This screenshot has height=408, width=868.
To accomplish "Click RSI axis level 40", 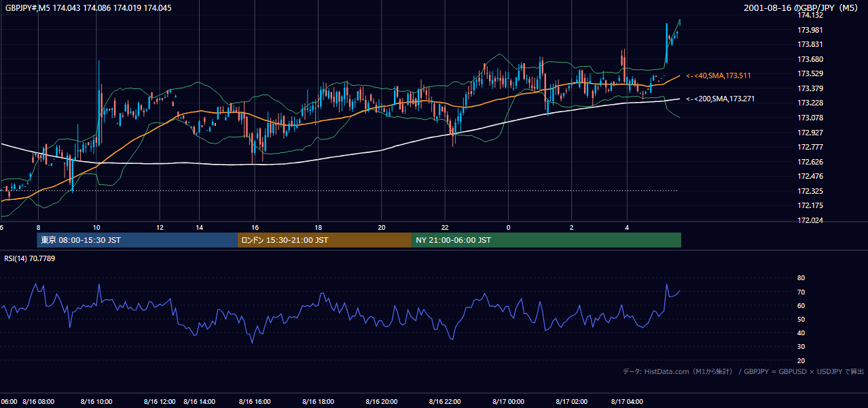I will pyautogui.click(x=801, y=333).
